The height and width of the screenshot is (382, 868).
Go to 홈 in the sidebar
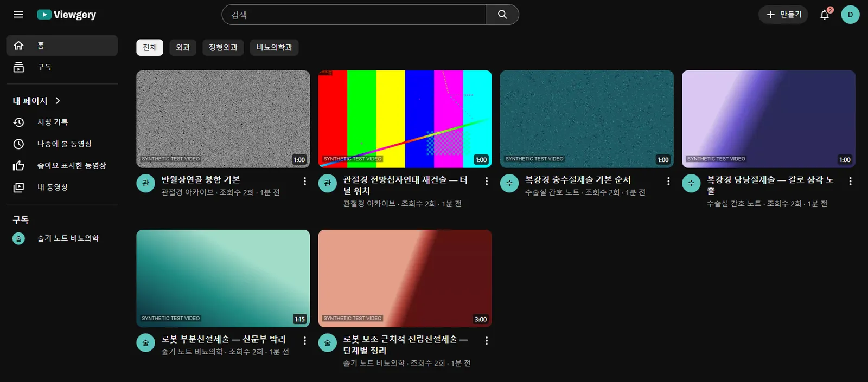coord(62,46)
